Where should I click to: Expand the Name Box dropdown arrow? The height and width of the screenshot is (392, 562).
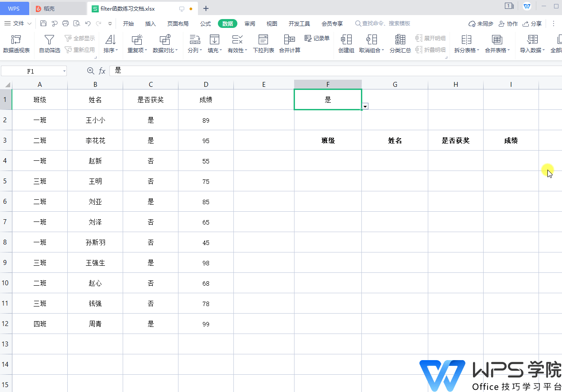point(64,71)
